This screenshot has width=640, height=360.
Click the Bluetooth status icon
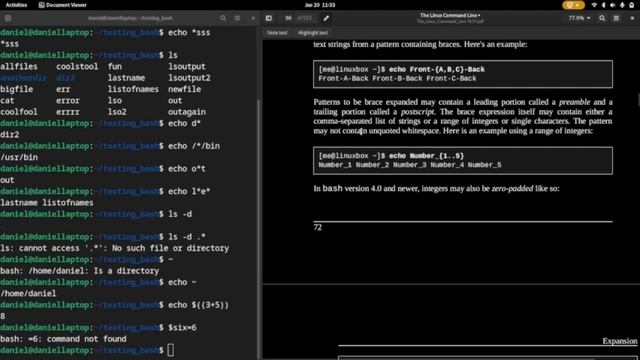(x=604, y=5)
